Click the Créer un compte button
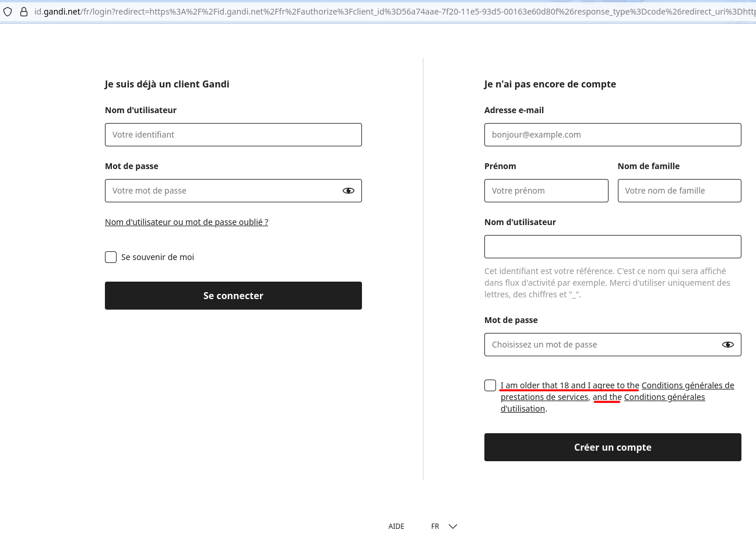Screen dimensions: 756x544 coord(613,447)
